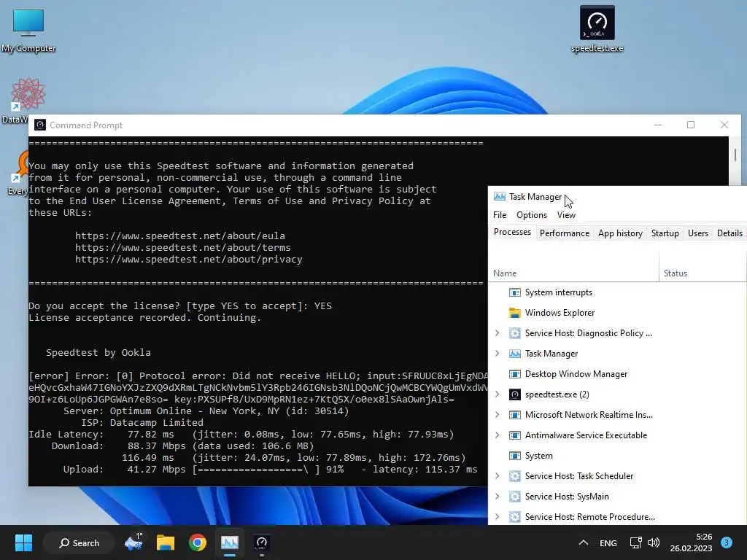Click the Command Prompt title bar icon
This screenshot has width=747, height=560.
tap(40, 125)
